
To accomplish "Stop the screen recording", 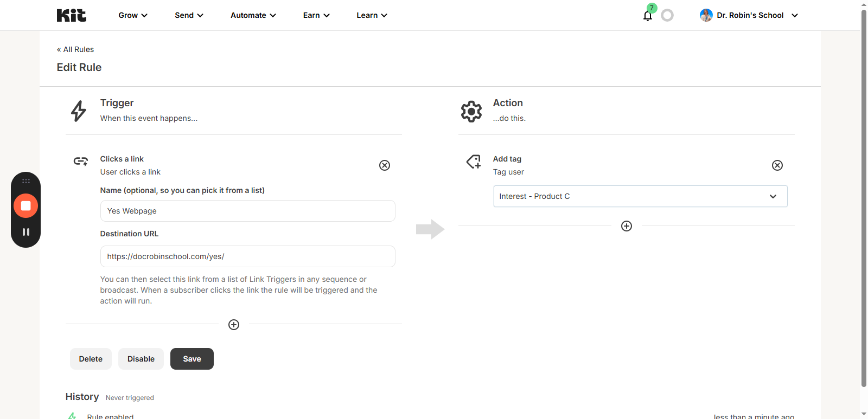I will pyautogui.click(x=25, y=206).
